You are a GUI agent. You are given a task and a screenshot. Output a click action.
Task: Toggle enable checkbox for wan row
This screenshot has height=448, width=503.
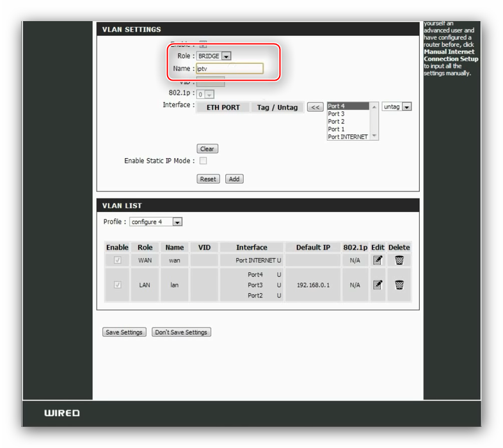[x=117, y=260]
